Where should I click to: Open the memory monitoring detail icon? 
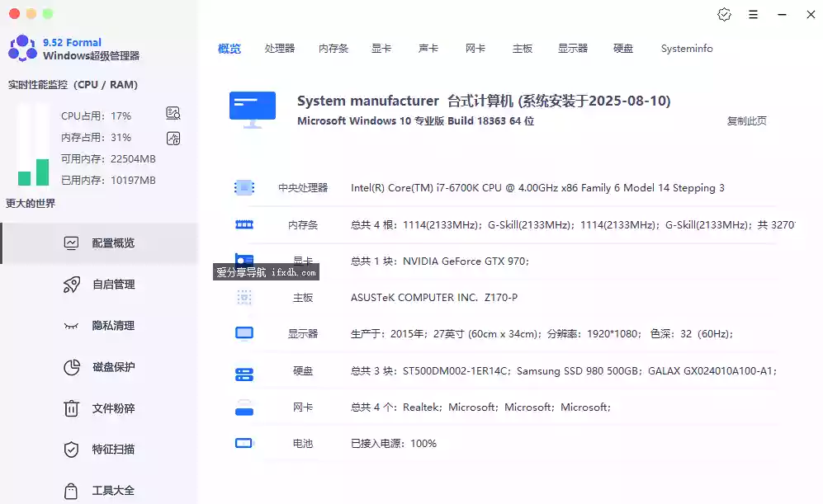[x=173, y=138]
